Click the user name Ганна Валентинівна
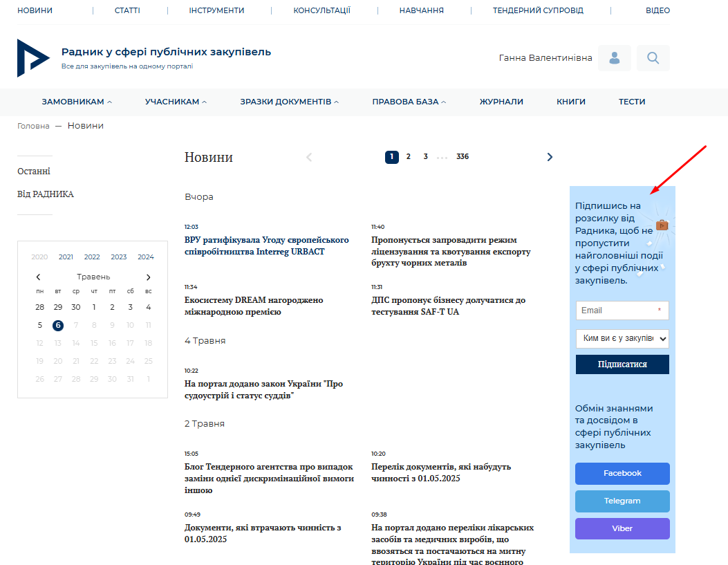The height and width of the screenshot is (565, 728). coord(545,58)
